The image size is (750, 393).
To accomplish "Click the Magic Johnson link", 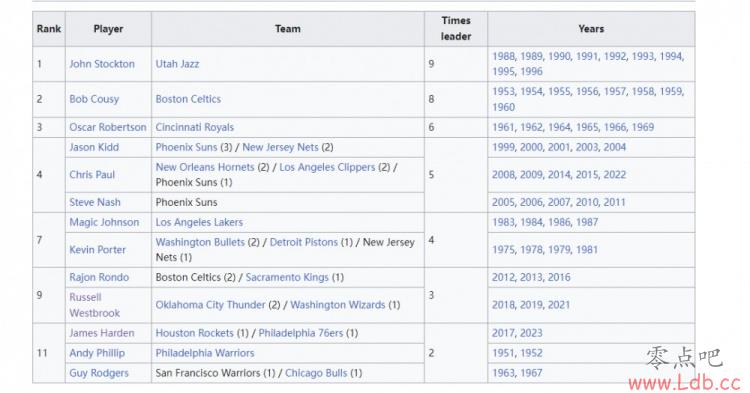I will coord(104,222).
